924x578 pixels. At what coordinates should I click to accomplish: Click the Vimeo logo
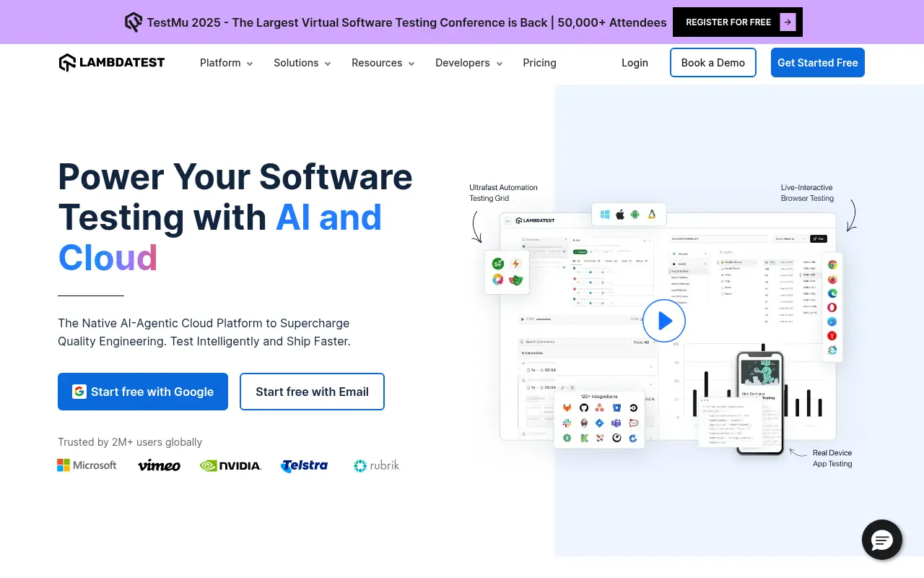pos(159,465)
